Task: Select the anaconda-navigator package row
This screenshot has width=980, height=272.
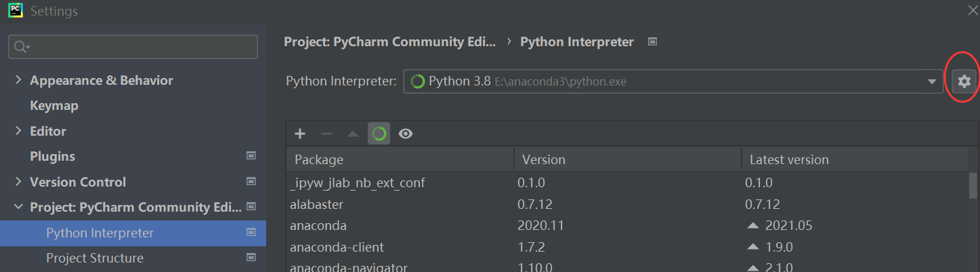Action: pyautogui.click(x=627, y=265)
